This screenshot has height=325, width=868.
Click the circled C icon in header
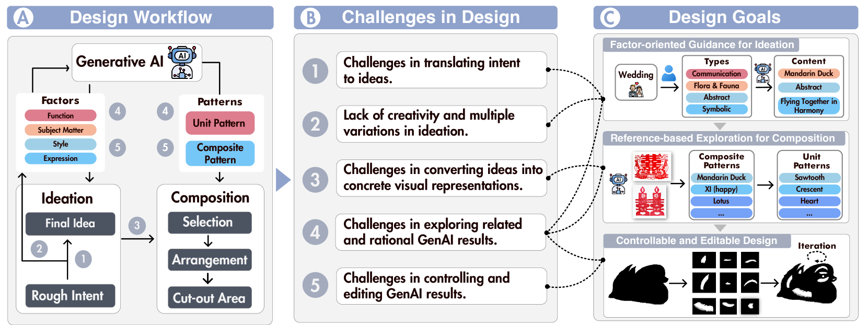coord(609,18)
